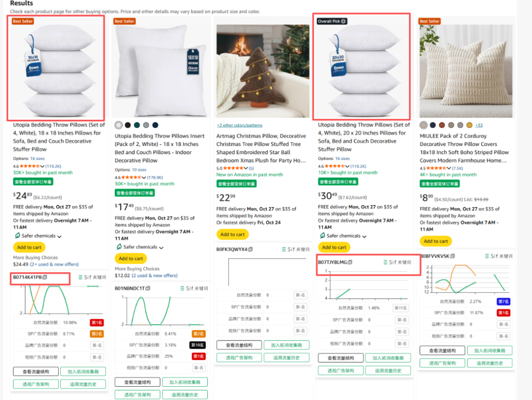Click 查看流量结构 under the B01NBNDC1T product
This screenshot has width=532, height=400.
(137, 382)
